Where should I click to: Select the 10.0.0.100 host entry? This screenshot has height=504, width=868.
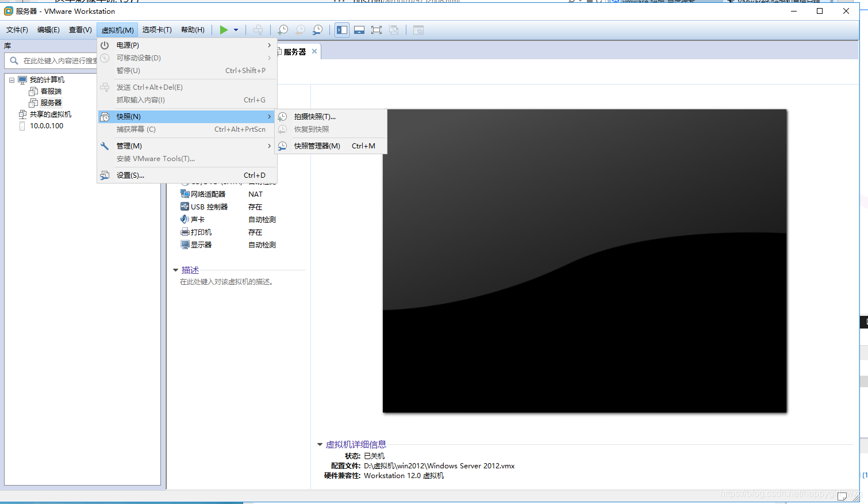pyautogui.click(x=47, y=126)
